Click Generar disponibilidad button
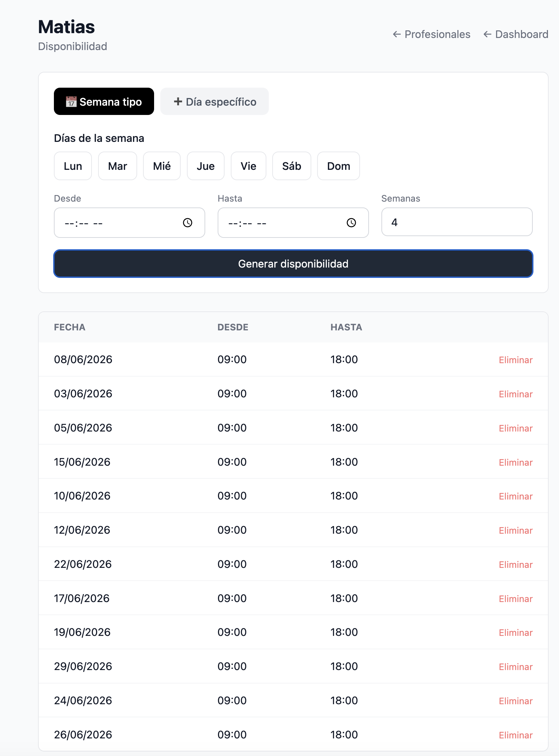 tap(293, 264)
